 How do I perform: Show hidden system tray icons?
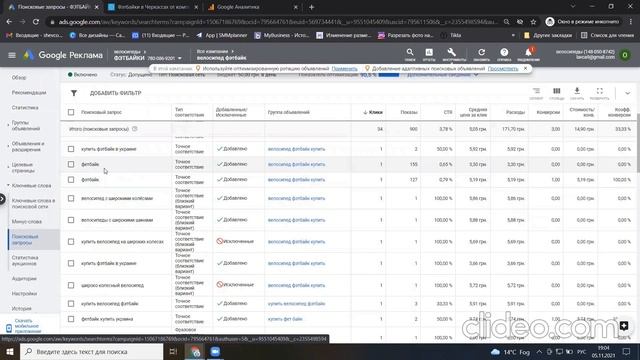539,351
